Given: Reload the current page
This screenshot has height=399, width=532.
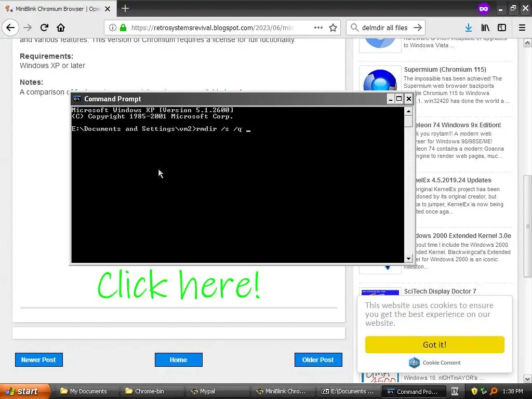Looking at the screenshot, I should 44,28.
